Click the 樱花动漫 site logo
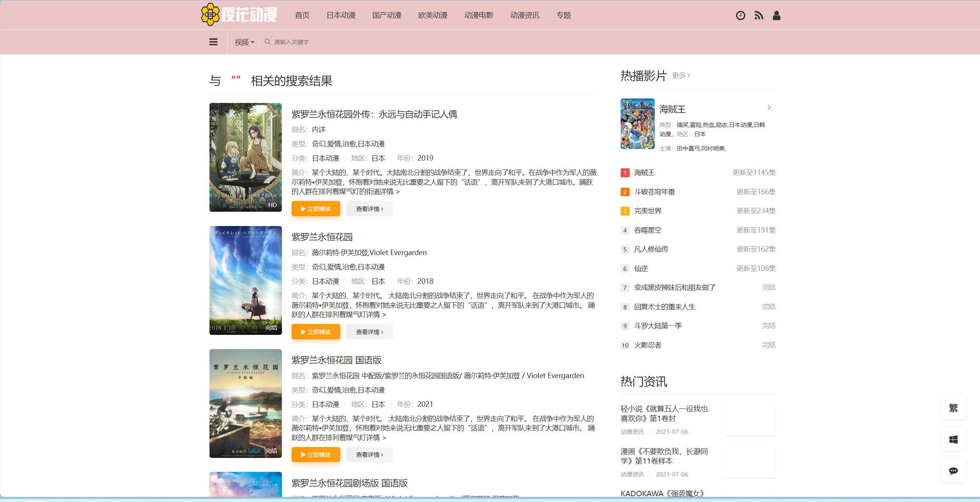This screenshot has width=980, height=502. (x=239, y=15)
